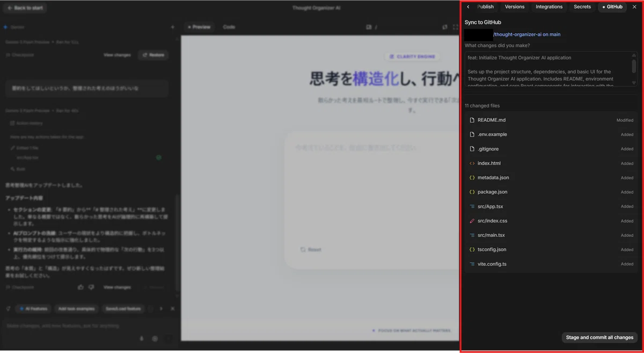Image resolution: width=644 pixels, height=353 pixels.
Task: Click the code brackets icon beside index.html
Action: [x=472, y=163]
